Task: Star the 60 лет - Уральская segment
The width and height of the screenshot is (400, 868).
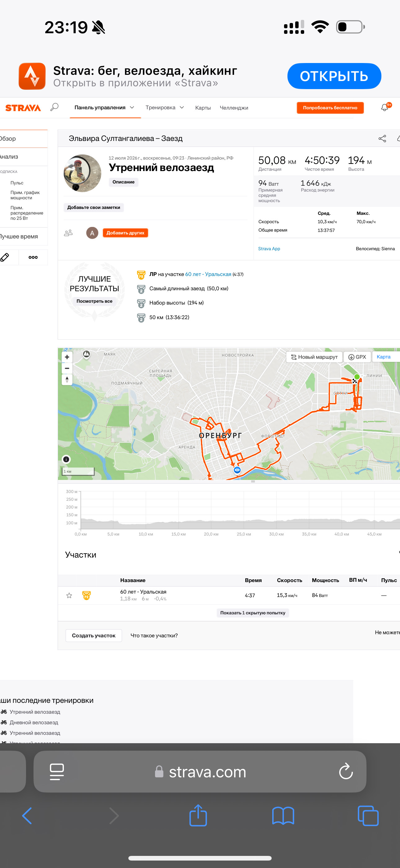Action: (69, 595)
